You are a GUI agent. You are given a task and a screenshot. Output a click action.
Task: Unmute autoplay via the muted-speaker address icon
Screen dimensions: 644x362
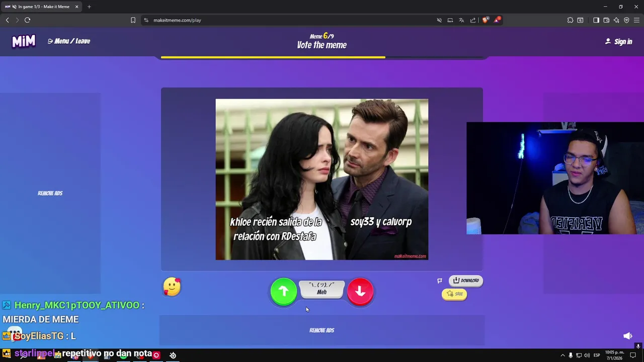439,20
